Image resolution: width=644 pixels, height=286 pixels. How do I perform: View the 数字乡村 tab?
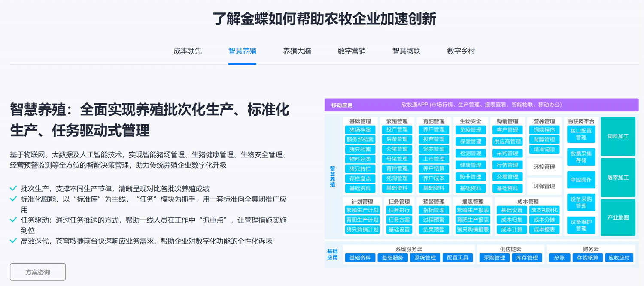(461, 51)
